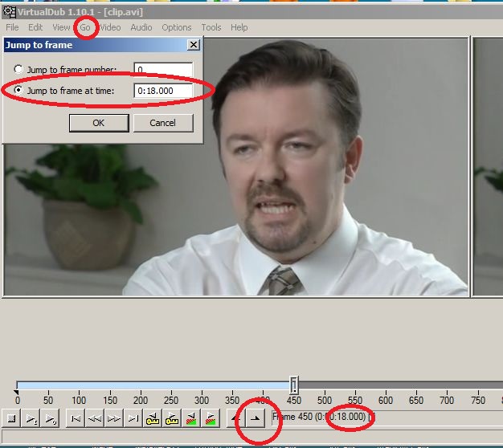The height and width of the screenshot is (448, 503).
Task: Click the frame number input field
Action: click(163, 70)
